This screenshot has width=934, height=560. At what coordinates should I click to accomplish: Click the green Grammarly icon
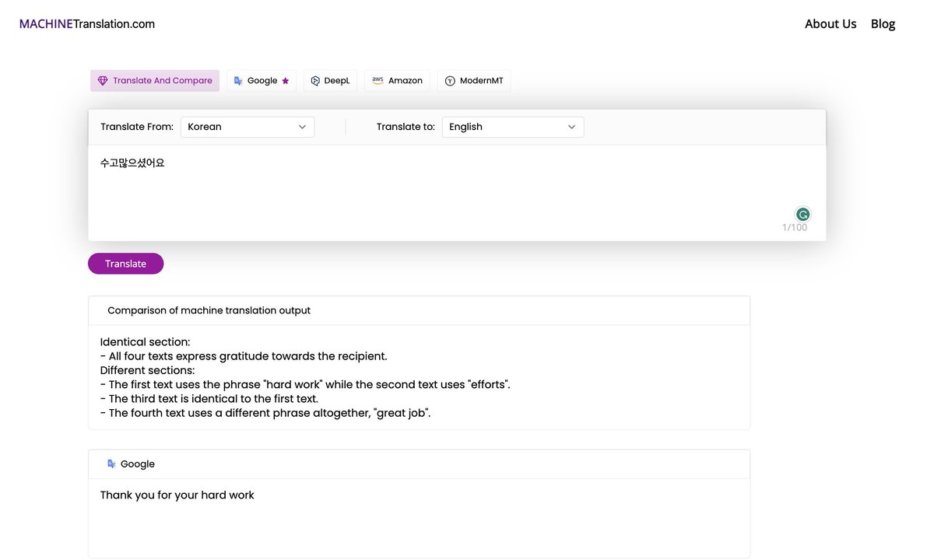coord(802,215)
